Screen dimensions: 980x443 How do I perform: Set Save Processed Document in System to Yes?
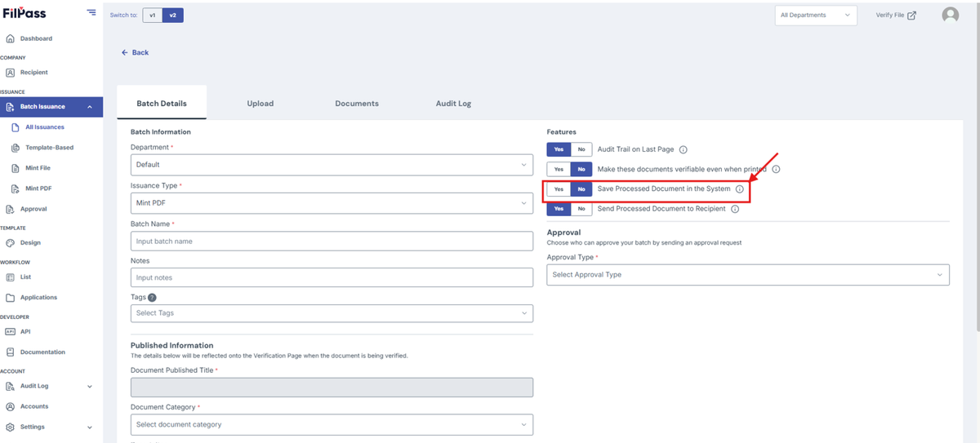(559, 189)
